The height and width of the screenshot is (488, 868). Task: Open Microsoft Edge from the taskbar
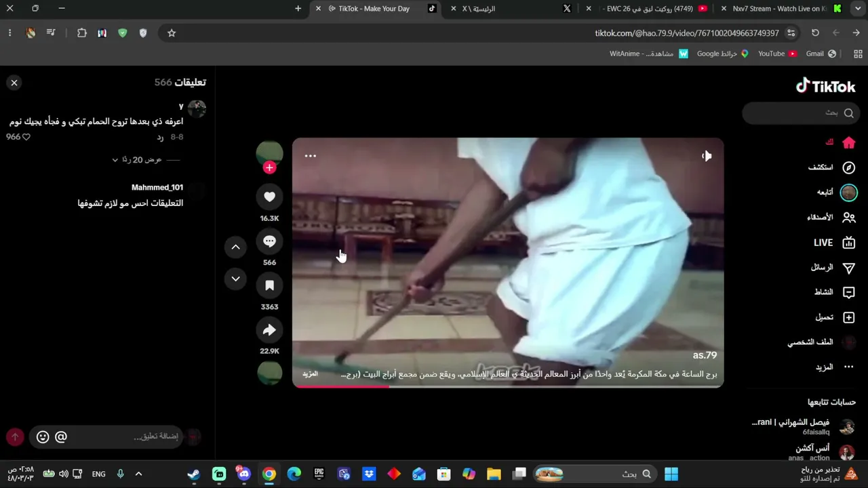pos(294,474)
